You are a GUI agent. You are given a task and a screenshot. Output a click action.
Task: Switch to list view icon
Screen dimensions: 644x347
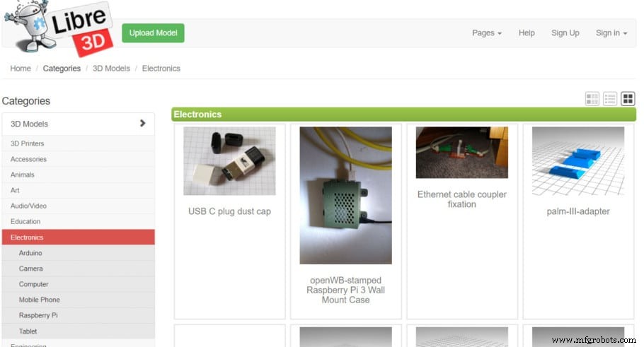tap(610, 98)
